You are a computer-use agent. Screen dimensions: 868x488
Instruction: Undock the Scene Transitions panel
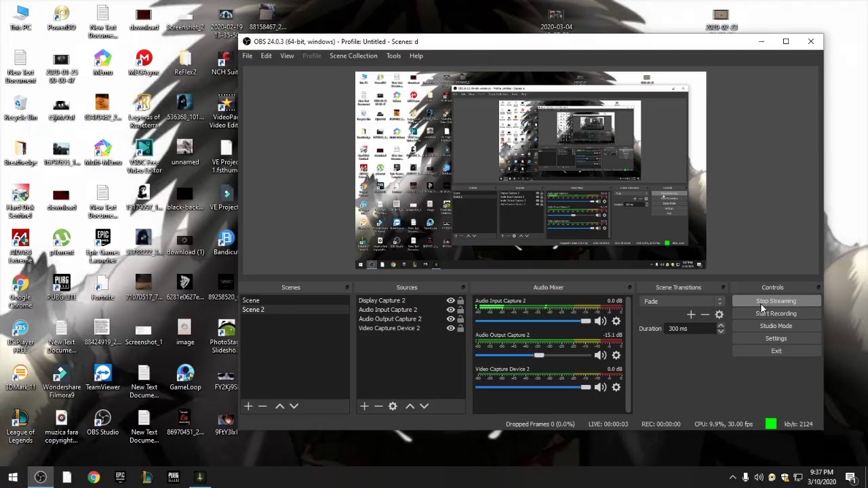click(723, 287)
